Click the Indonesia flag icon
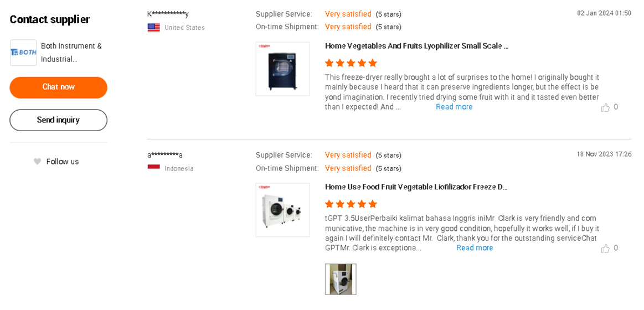The height and width of the screenshot is (310, 644). pyautogui.click(x=153, y=168)
